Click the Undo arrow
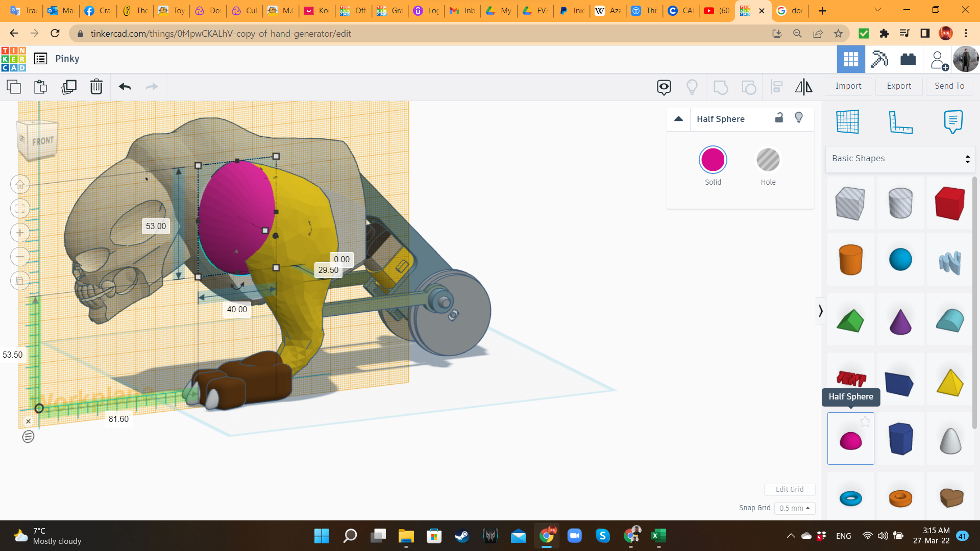The height and width of the screenshot is (551, 980). [125, 87]
